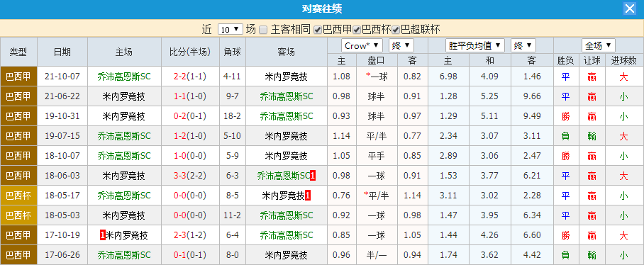Click the 进球数 column header

tap(623, 60)
